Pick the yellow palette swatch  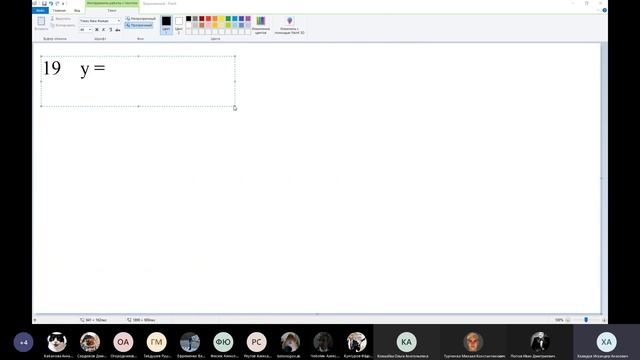pos(222,18)
